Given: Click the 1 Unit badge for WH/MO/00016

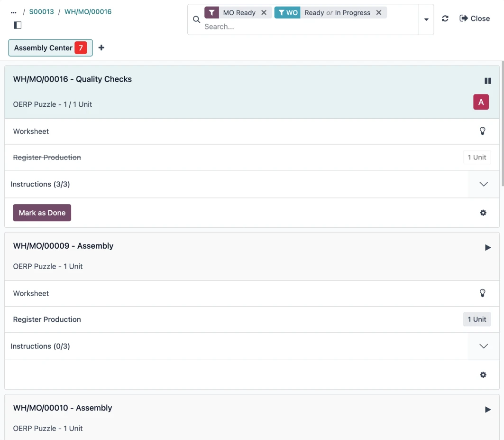Looking at the screenshot, I should [477, 158].
